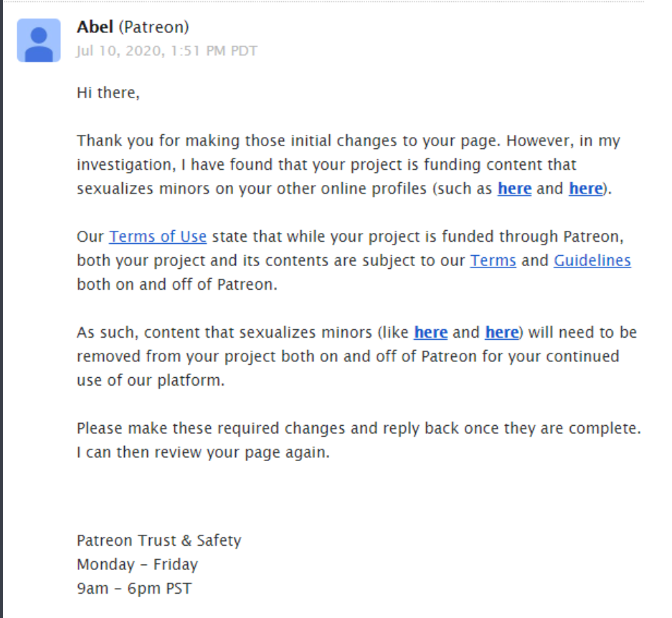Screen dimensions: 672x618
Task: Click the 'I can then review your page again' line
Action: (203, 452)
